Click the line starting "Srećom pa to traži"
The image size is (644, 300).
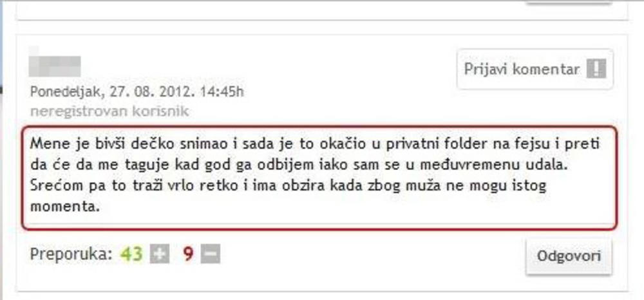click(289, 186)
